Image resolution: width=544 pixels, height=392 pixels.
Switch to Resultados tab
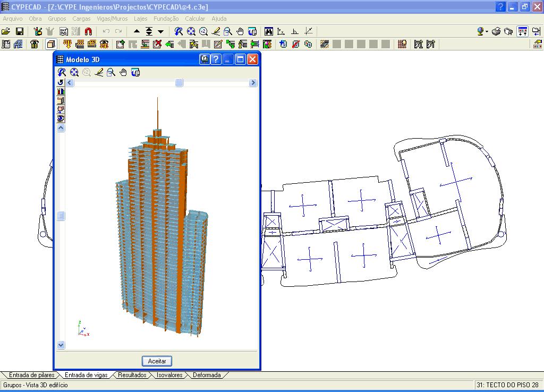click(x=132, y=375)
